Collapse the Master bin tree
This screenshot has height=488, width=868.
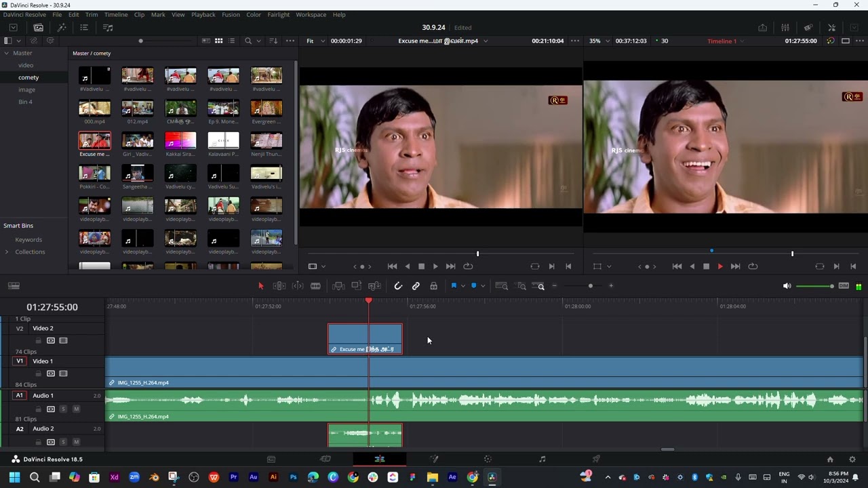7,53
